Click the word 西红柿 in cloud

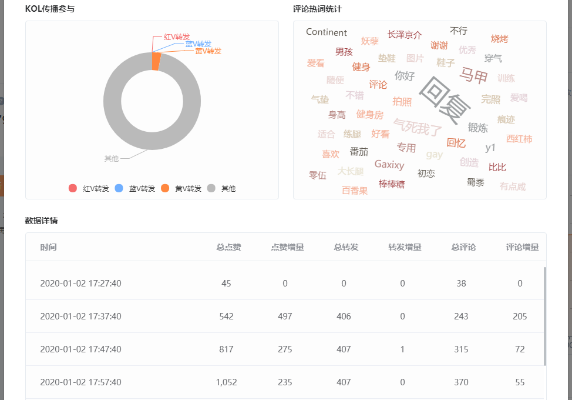(x=519, y=139)
